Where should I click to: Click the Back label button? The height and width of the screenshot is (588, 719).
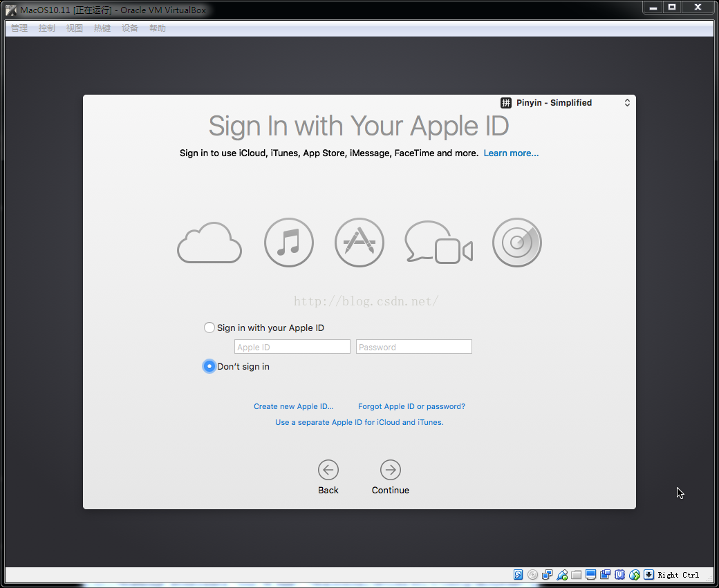[x=328, y=490]
